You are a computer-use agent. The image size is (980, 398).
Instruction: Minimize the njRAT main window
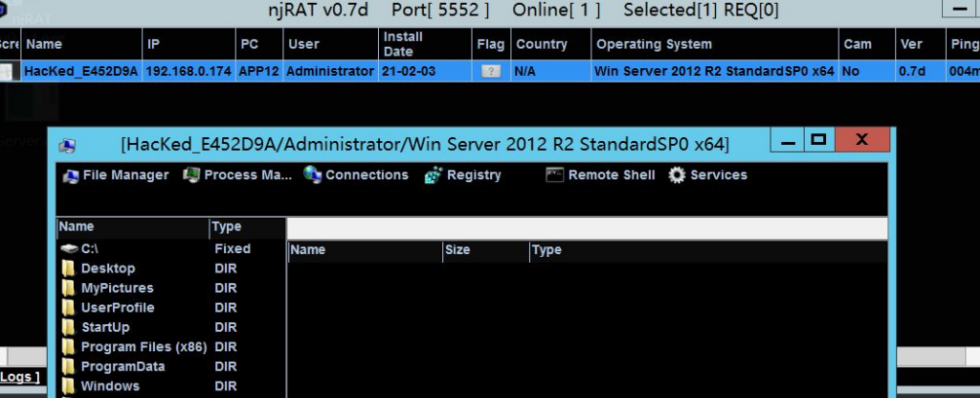(960, 10)
